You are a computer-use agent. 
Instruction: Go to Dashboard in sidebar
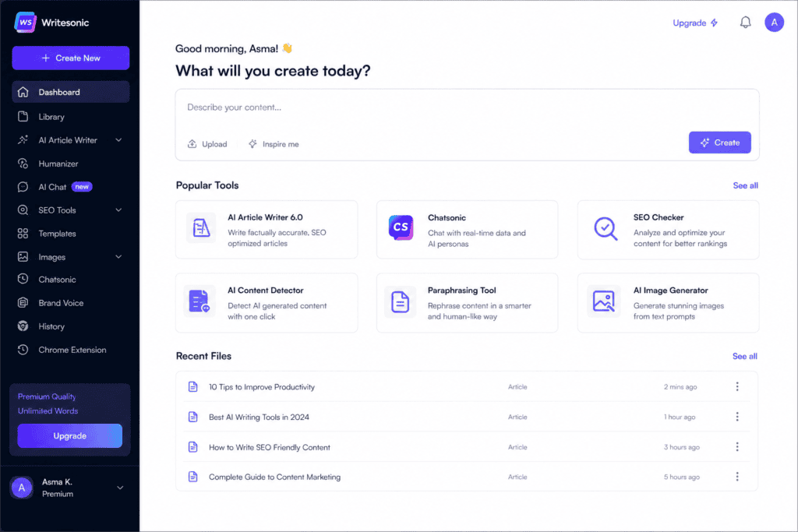point(71,92)
